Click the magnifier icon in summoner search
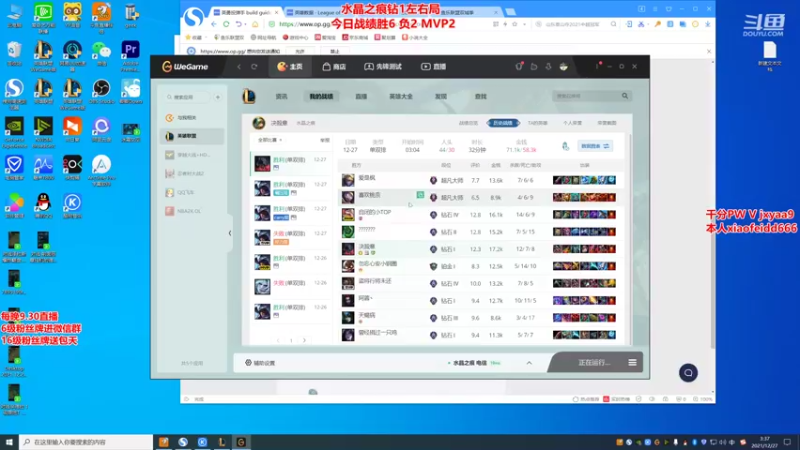This screenshot has height=450, width=800. tap(625, 96)
